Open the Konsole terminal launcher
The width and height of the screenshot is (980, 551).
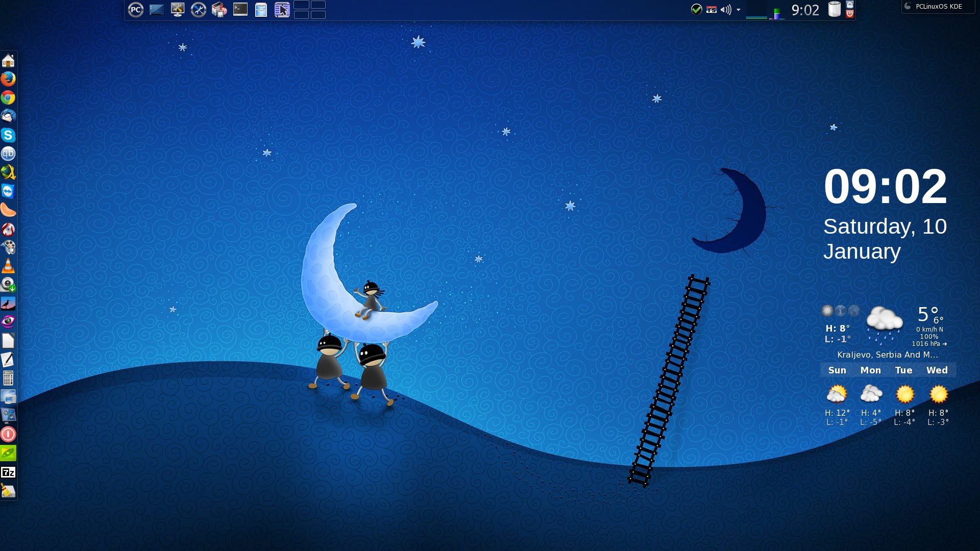coord(240,9)
